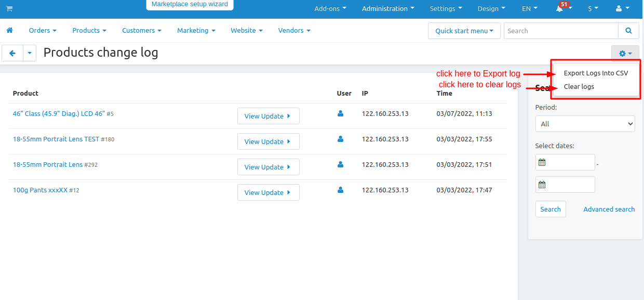Click the User column header
Image resolution: width=644 pixels, height=300 pixels.
(344, 94)
